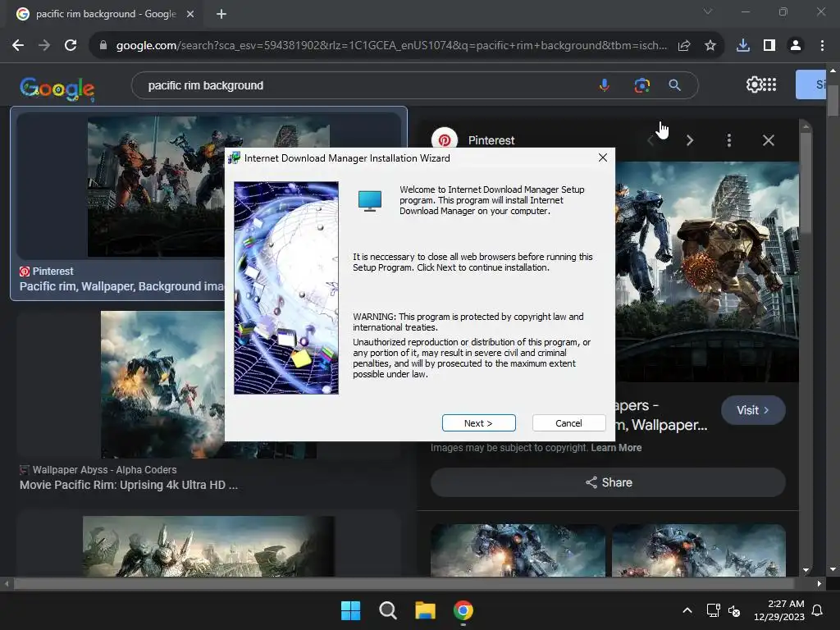The height and width of the screenshot is (630, 840).
Task: Click Chrome icon in taskbar
Action: tap(463, 610)
